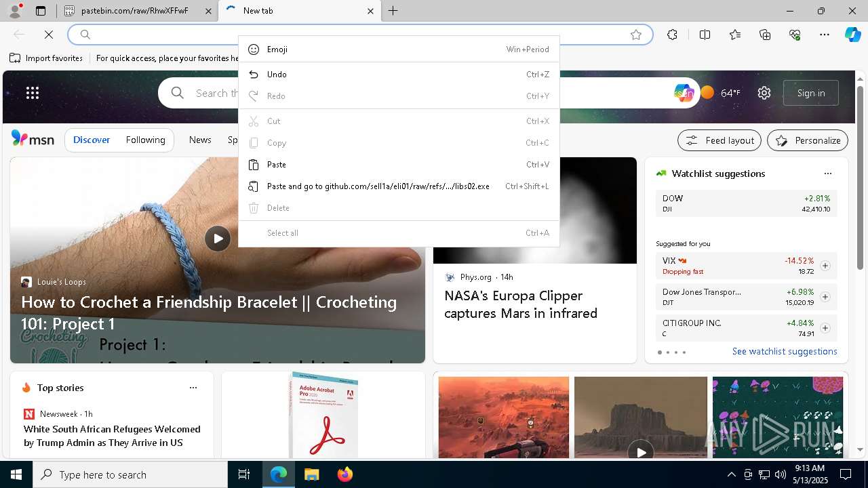Open the tab actions menu icon
This screenshot has height=488, width=868.
pyautogui.click(x=41, y=11)
